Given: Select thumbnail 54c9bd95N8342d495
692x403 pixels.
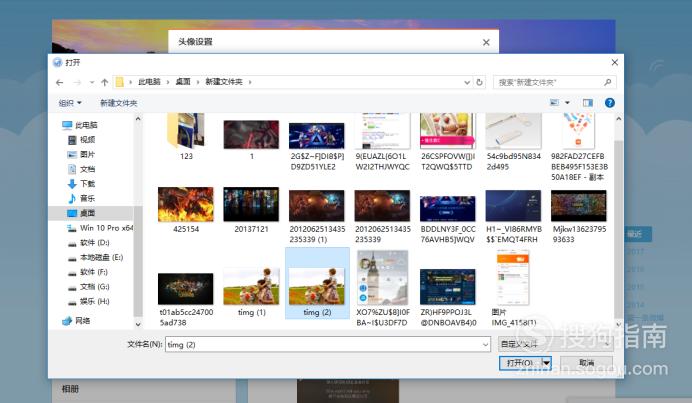Looking at the screenshot, I should pyautogui.click(x=513, y=142).
